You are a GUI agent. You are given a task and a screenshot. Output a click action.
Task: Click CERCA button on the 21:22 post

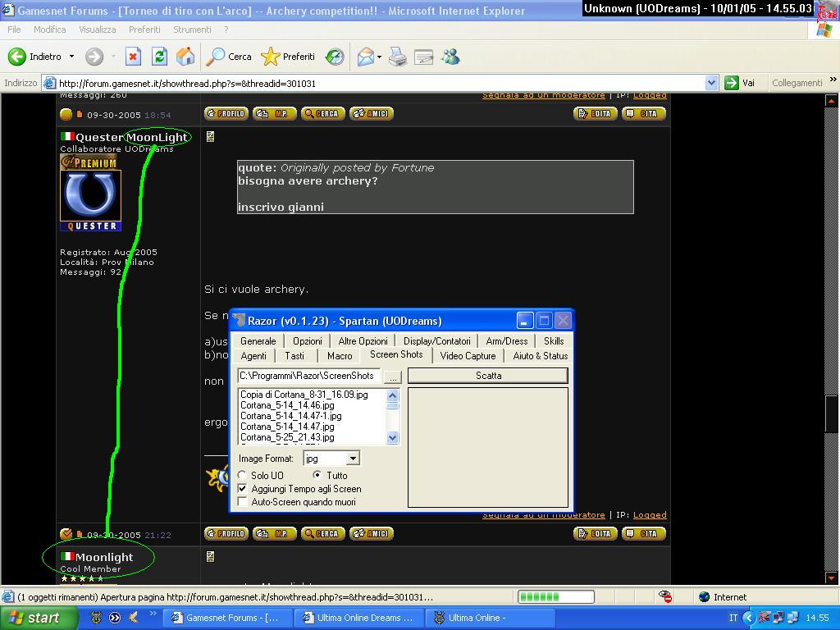[x=323, y=533]
